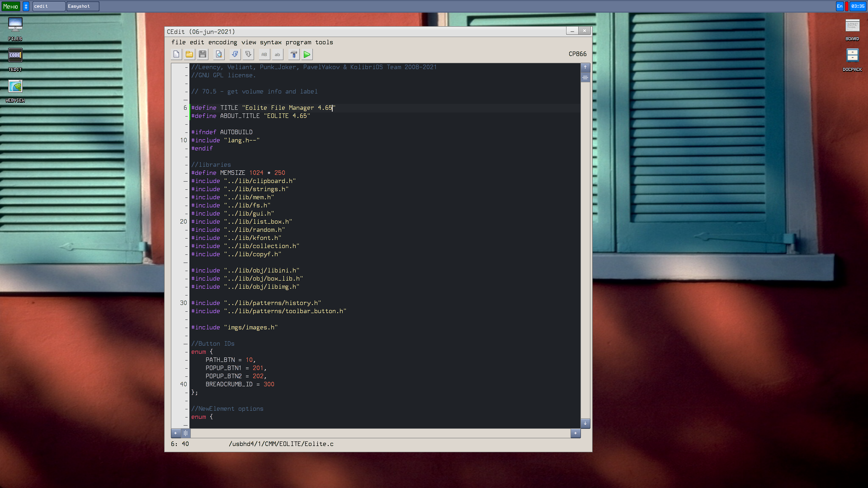This screenshot has width=868, height=488.
Task: Click the blue down-arrow toolbar icon
Action: [235, 55]
